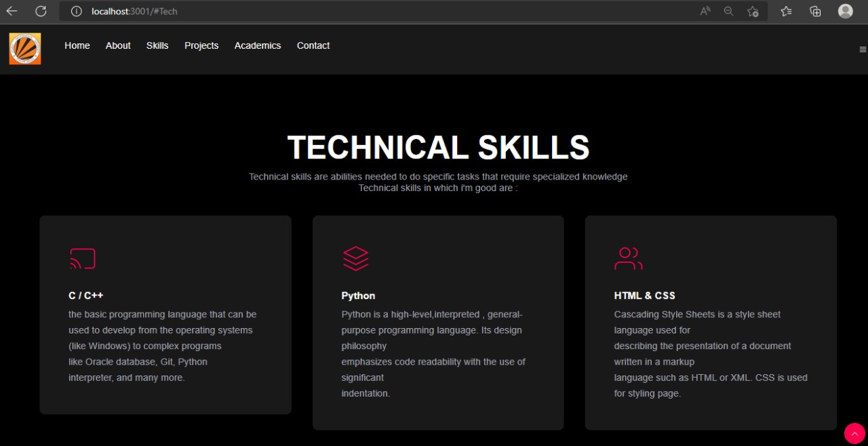Image resolution: width=868 pixels, height=446 pixels.
Task: Open the browser favorites star icon
Action: tap(753, 11)
